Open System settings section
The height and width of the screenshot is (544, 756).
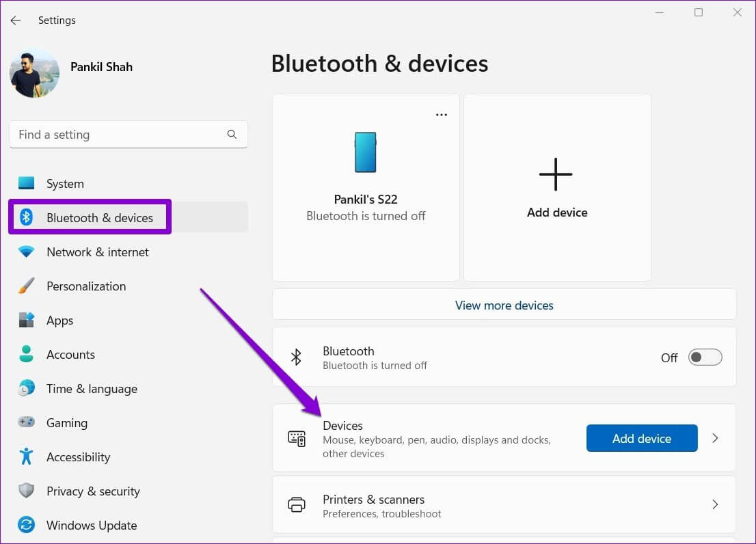pos(129,184)
